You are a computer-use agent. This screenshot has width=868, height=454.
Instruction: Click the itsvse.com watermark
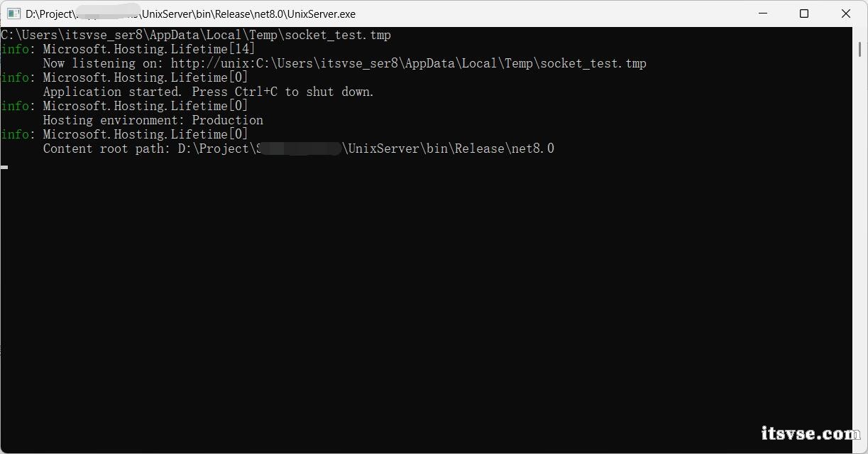[x=810, y=433]
